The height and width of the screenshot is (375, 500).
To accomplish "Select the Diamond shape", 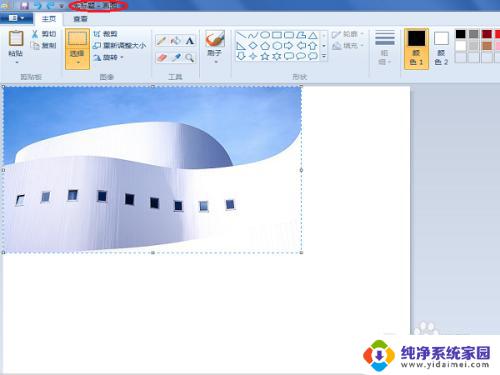I will coord(253,46).
